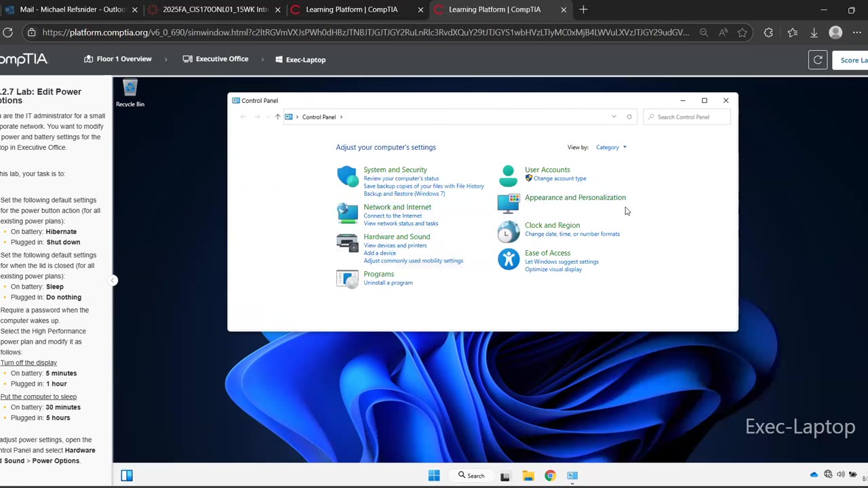868x488 pixels.
Task: Collapse the lab instructions side panel
Action: tap(113, 281)
